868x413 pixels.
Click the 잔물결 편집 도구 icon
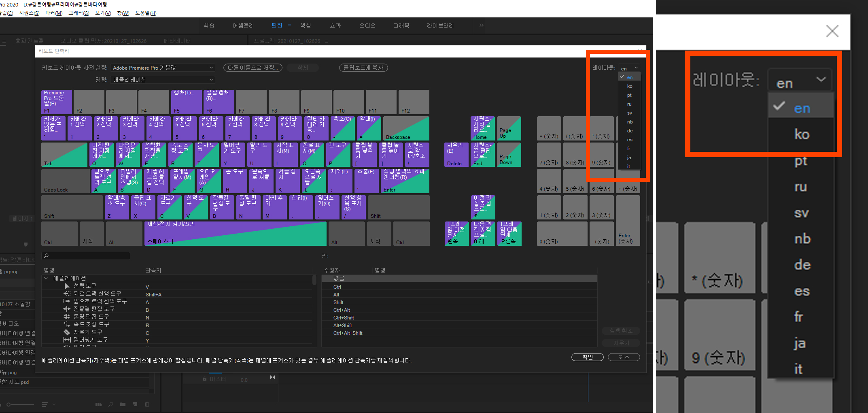pyautogui.click(x=67, y=309)
